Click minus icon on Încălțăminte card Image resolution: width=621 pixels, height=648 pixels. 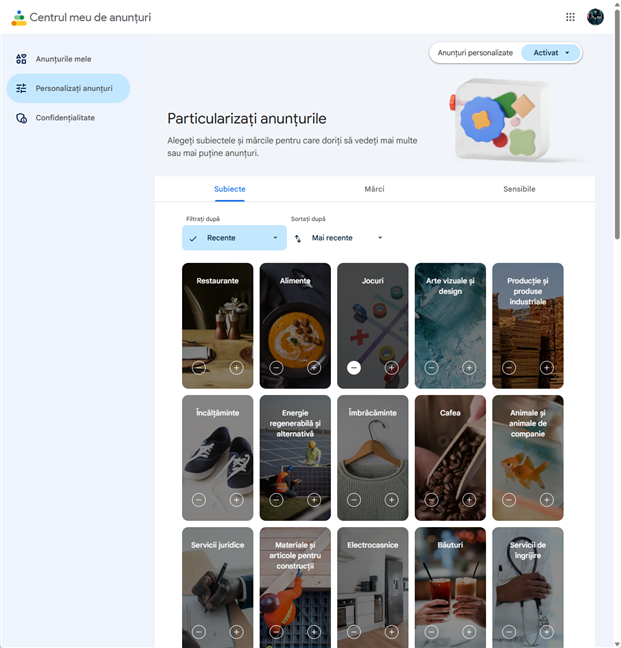[199, 500]
